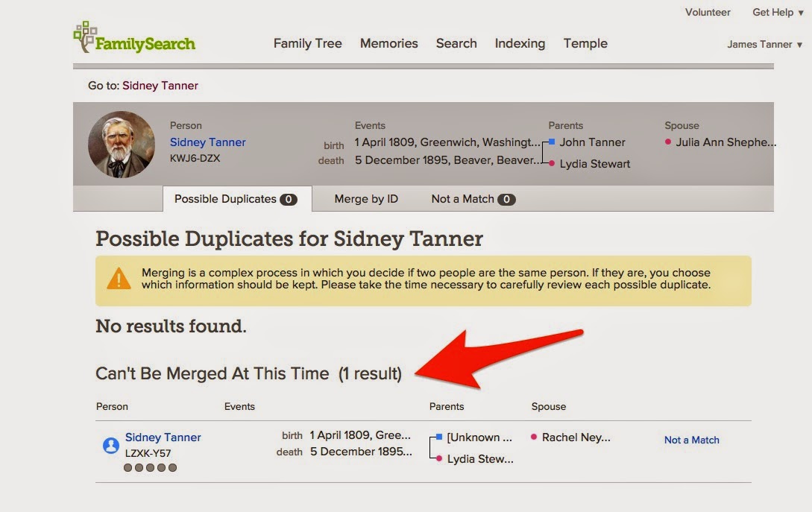Switch to the Not a Match tab
812x512 pixels.
click(473, 199)
